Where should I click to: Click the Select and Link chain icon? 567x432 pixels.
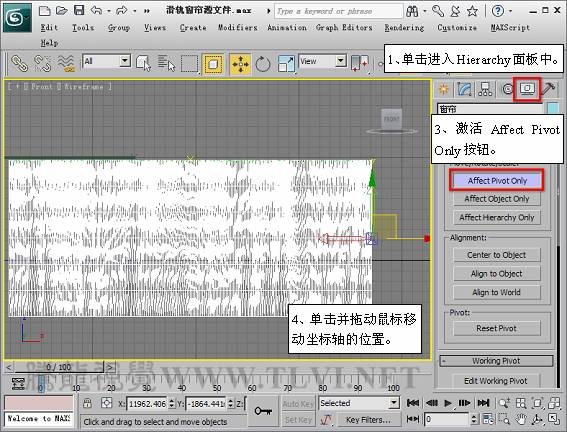tap(20, 63)
